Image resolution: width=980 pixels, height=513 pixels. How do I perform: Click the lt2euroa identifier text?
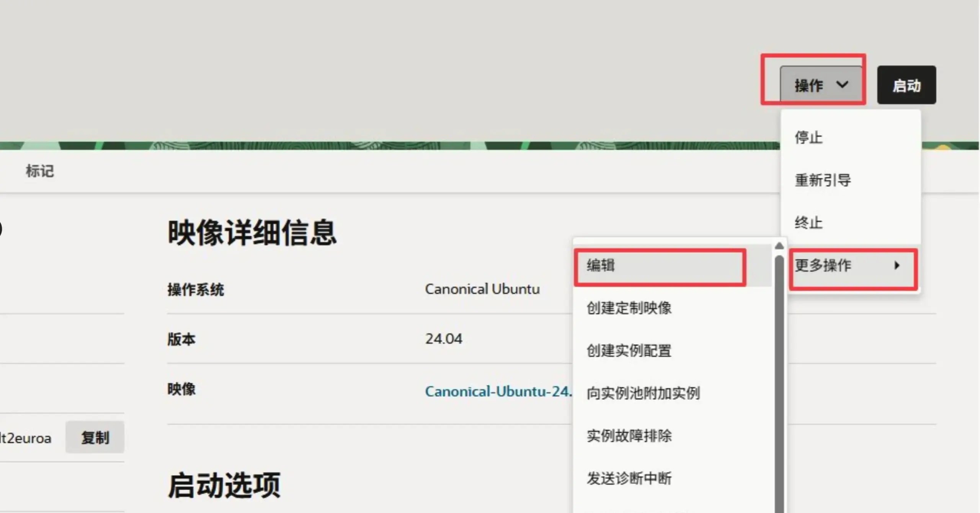tap(25, 438)
